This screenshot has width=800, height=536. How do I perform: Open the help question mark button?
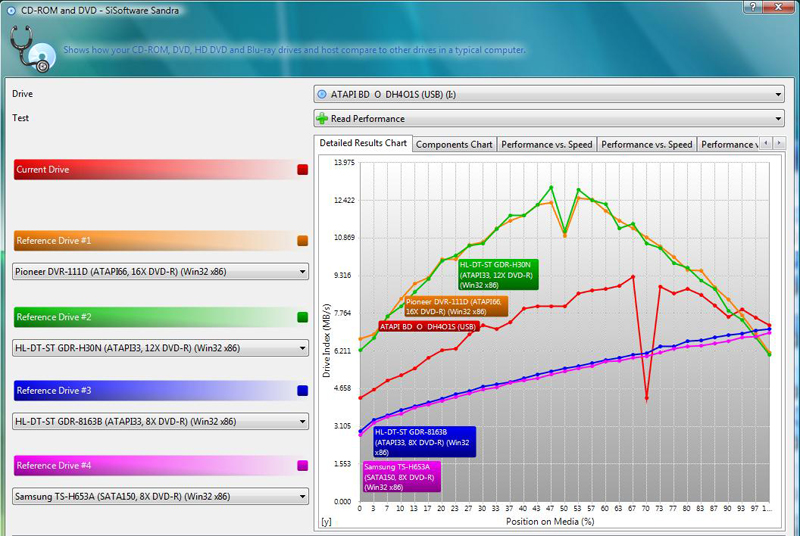click(753, 7)
